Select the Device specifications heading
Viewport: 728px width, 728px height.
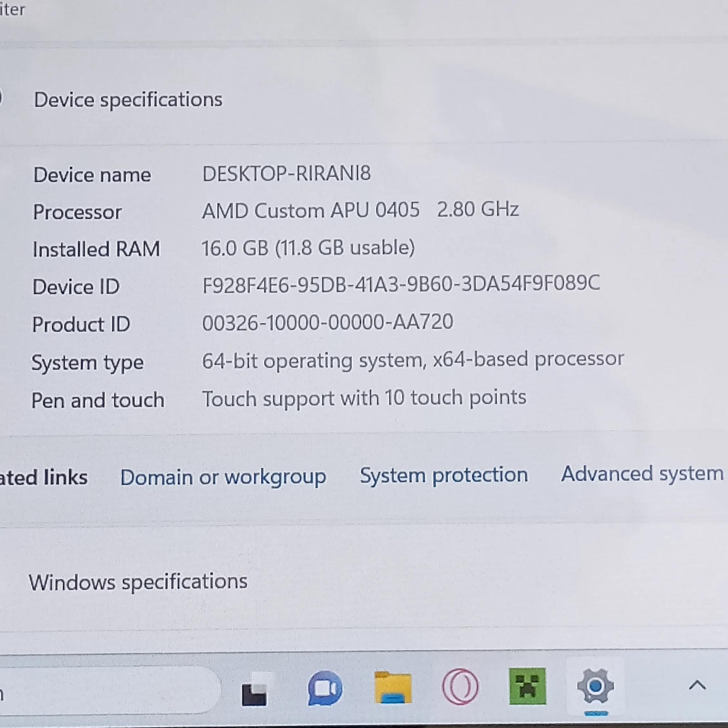(x=128, y=100)
